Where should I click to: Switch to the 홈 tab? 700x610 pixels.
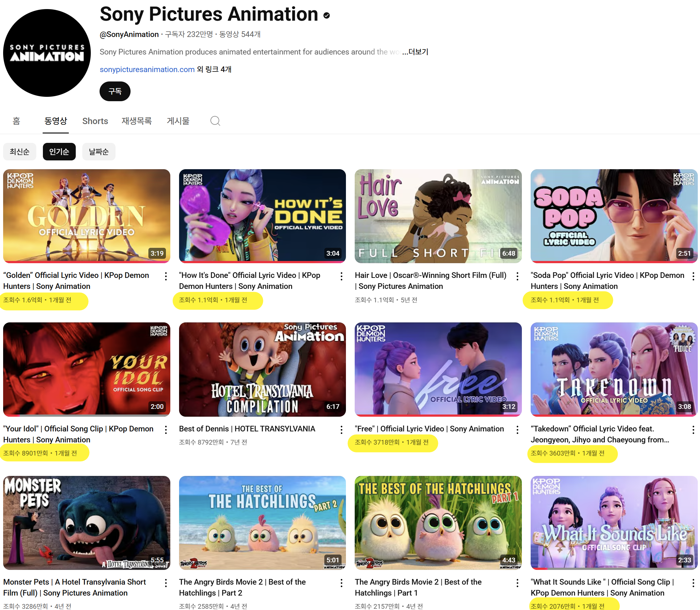pos(16,121)
